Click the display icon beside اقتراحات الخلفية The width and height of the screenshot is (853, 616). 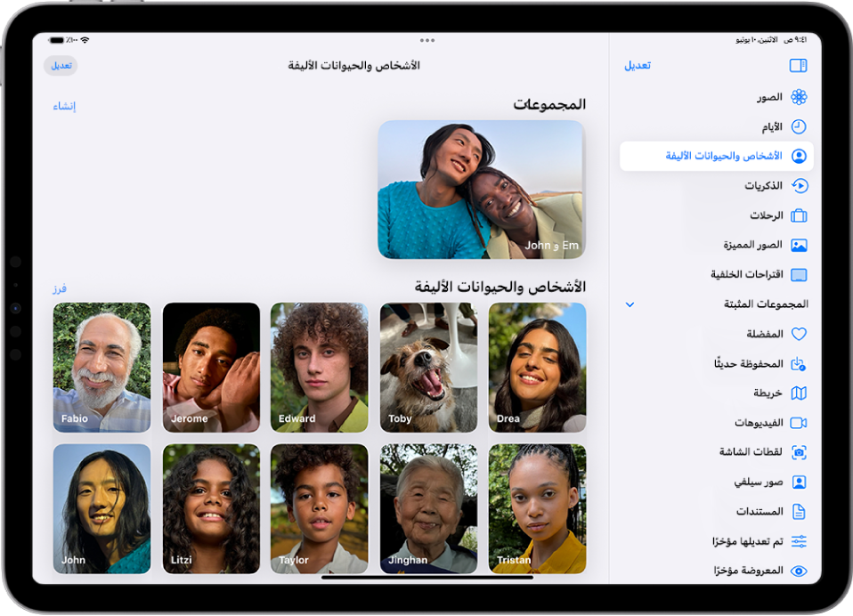(x=799, y=274)
